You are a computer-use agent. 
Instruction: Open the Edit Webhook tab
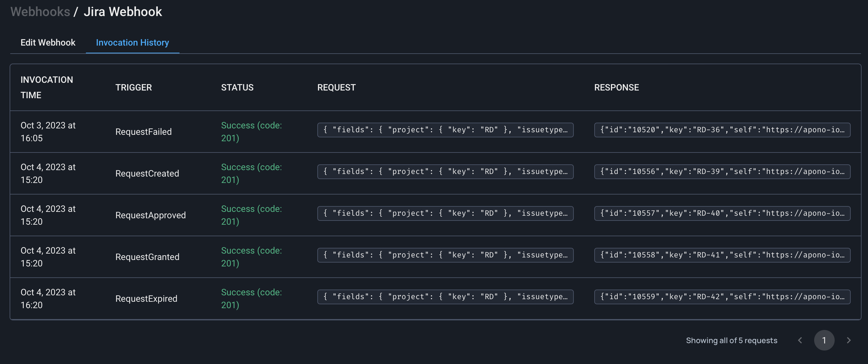[x=48, y=42]
